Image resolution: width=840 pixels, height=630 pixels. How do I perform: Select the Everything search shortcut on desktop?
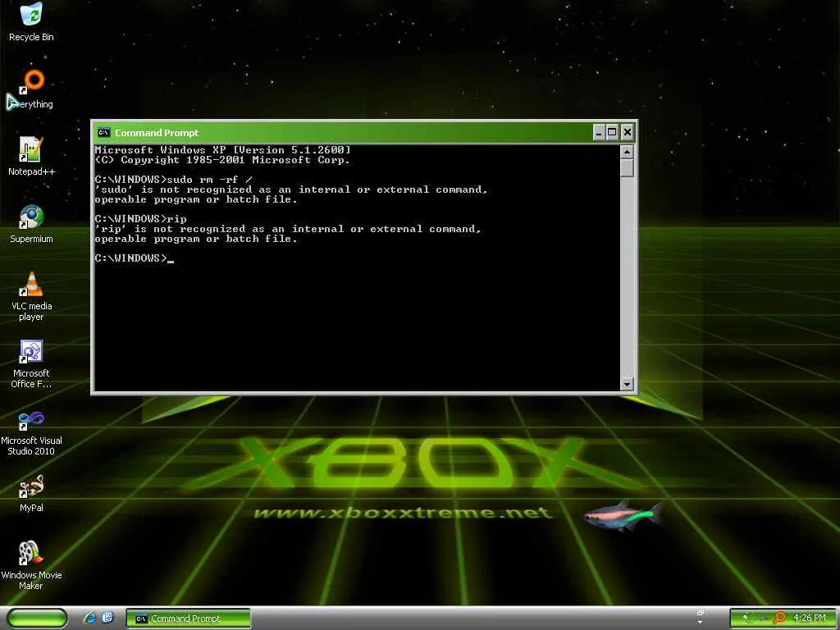click(x=31, y=89)
